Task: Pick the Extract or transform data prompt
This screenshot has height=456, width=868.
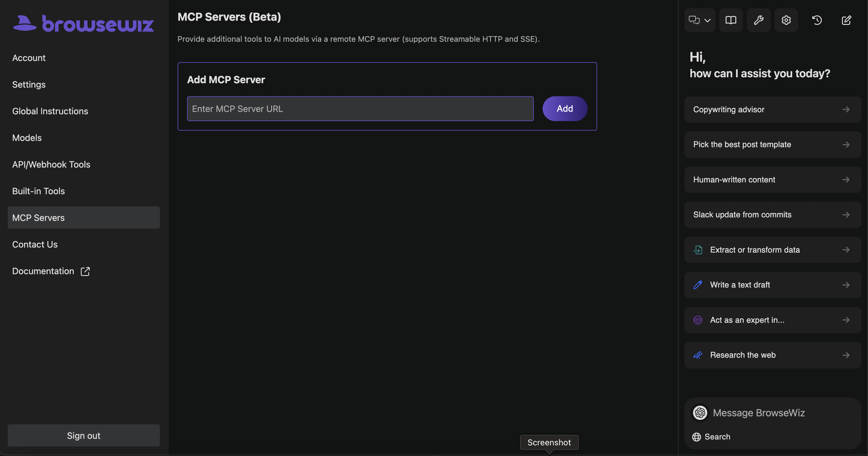Action: tap(772, 250)
